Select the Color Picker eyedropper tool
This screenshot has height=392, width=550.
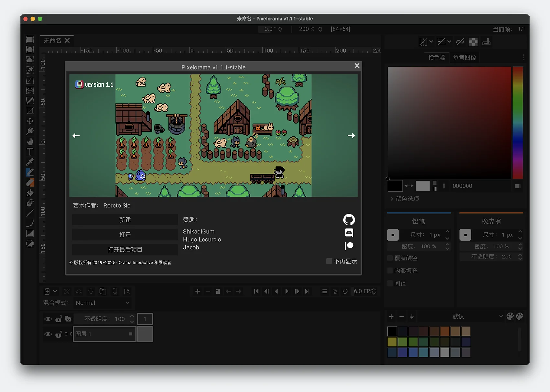point(30,162)
